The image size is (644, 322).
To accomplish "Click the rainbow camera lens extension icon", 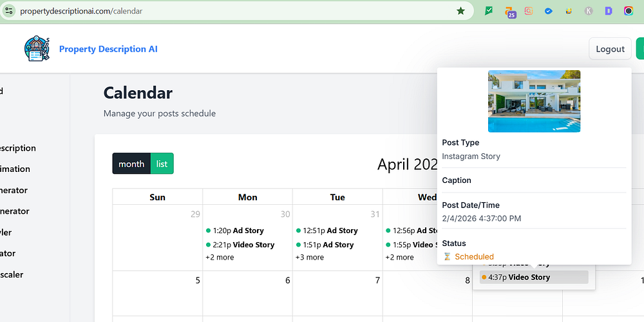I will coord(629,11).
